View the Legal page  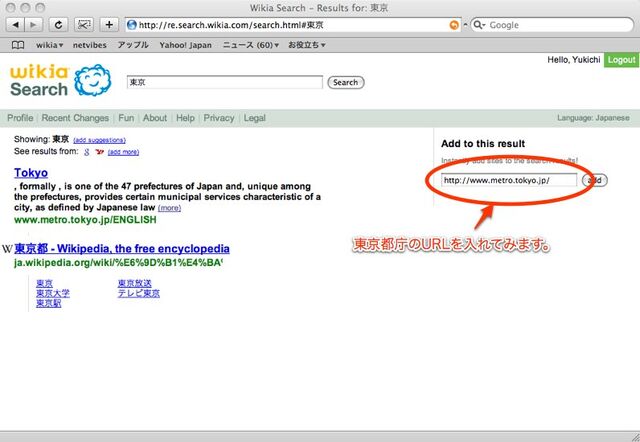[x=255, y=118]
